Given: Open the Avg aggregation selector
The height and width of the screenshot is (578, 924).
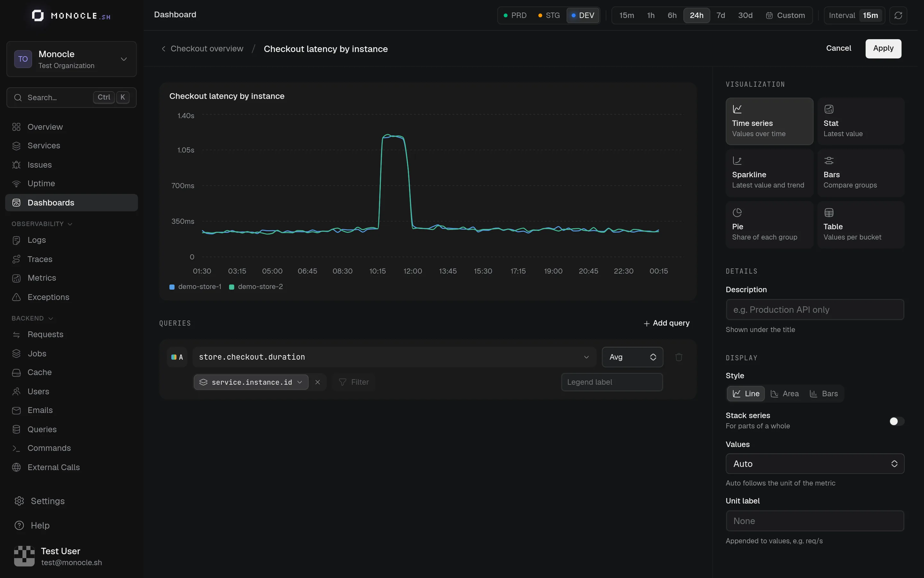Looking at the screenshot, I should (x=632, y=357).
